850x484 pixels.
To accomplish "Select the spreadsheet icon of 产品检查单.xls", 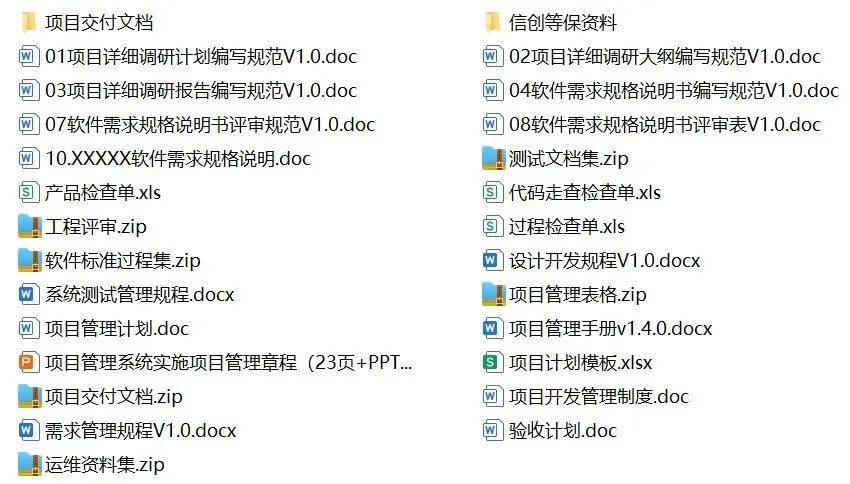I will click(28, 192).
